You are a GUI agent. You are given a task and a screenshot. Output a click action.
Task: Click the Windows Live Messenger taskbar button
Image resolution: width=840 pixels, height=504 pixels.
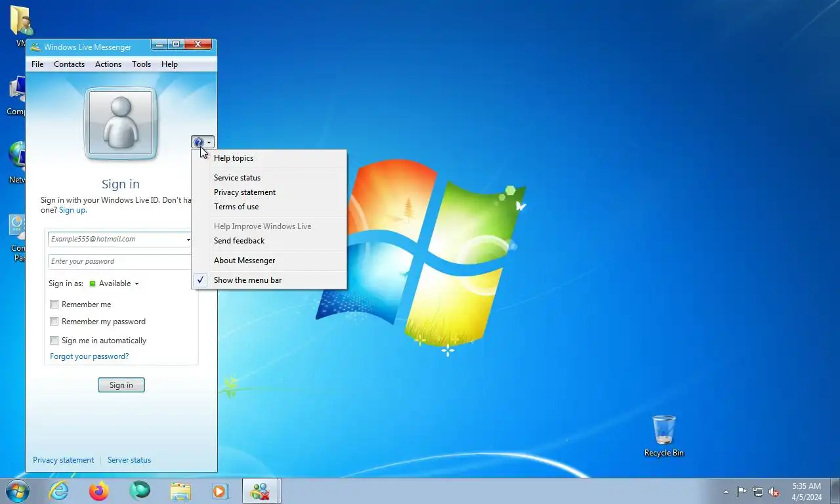click(261, 491)
